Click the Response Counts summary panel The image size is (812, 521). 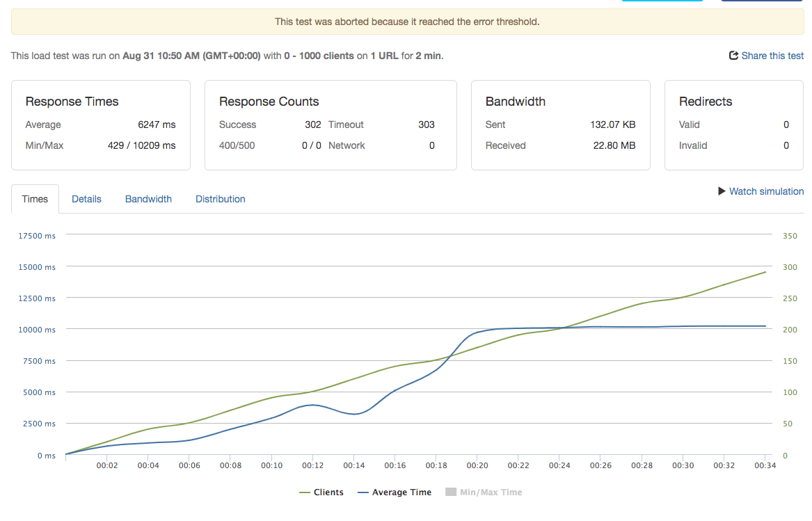pos(331,125)
